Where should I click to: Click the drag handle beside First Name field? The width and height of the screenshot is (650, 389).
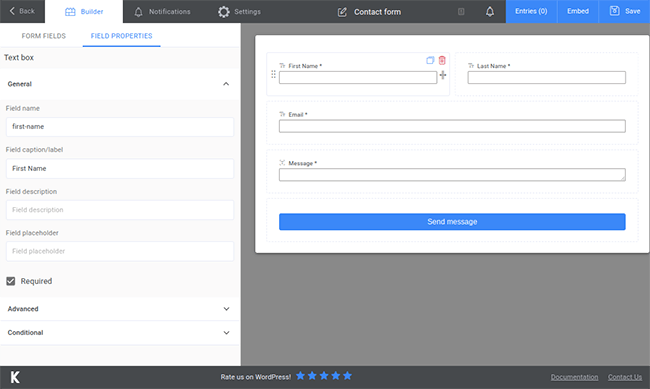[273, 74]
